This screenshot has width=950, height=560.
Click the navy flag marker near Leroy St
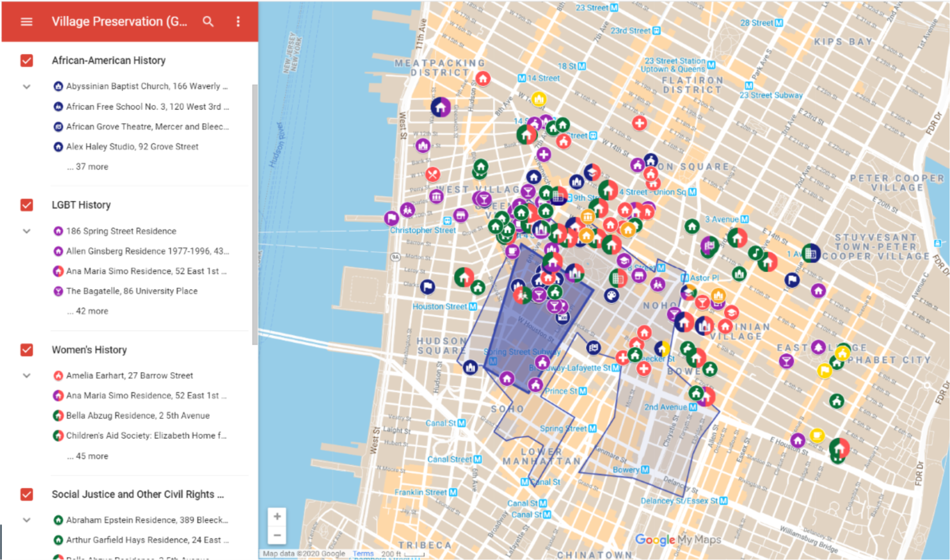pos(427,287)
